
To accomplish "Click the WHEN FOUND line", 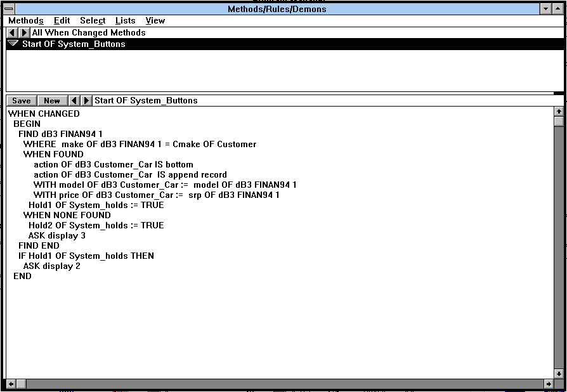I will [x=53, y=154].
